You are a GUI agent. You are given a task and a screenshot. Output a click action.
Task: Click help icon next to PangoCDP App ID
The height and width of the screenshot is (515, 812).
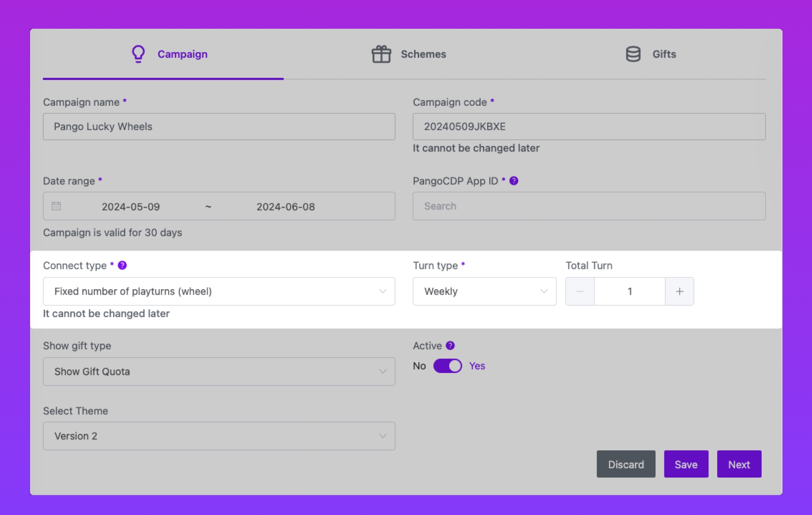point(514,181)
